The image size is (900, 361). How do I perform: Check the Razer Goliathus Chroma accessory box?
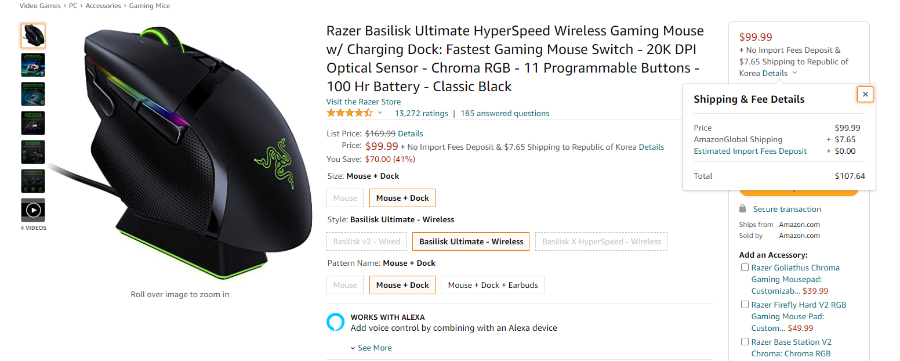[x=744, y=267]
